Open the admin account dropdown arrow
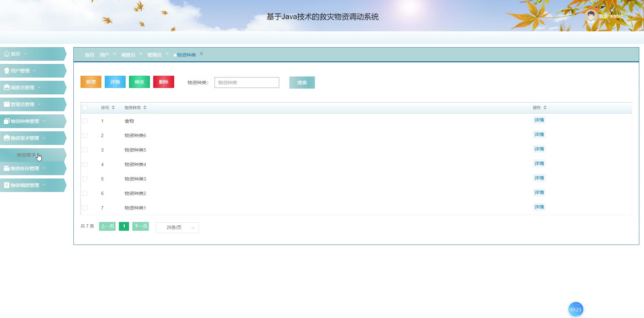 pyautogui.click(x=630, y=16)
